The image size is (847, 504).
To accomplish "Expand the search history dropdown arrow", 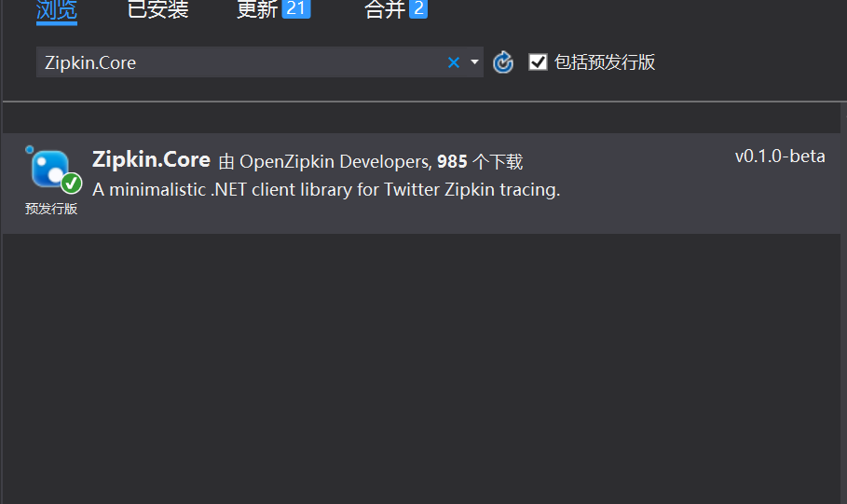I will pyautogui.click(x=474, y=62).
